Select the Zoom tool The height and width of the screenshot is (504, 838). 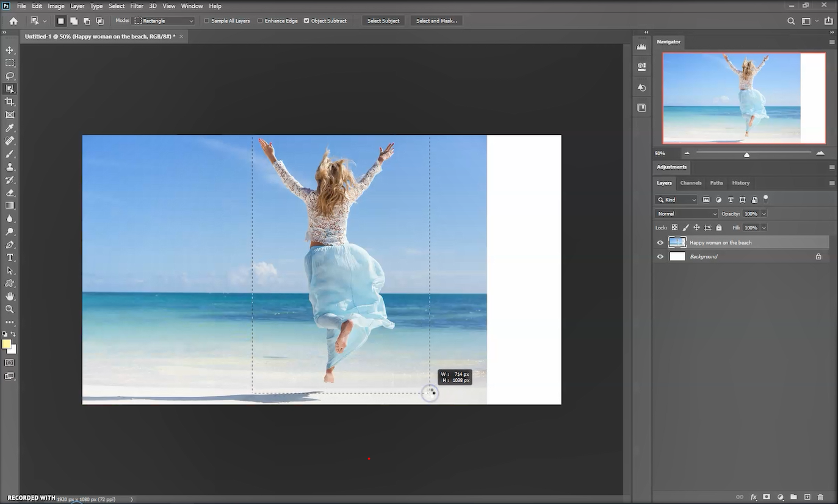[10, 309]
